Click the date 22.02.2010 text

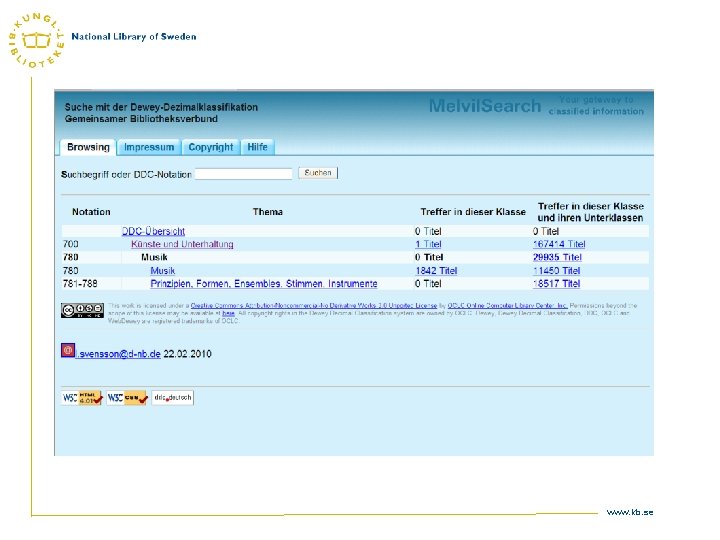pos(187,354)
